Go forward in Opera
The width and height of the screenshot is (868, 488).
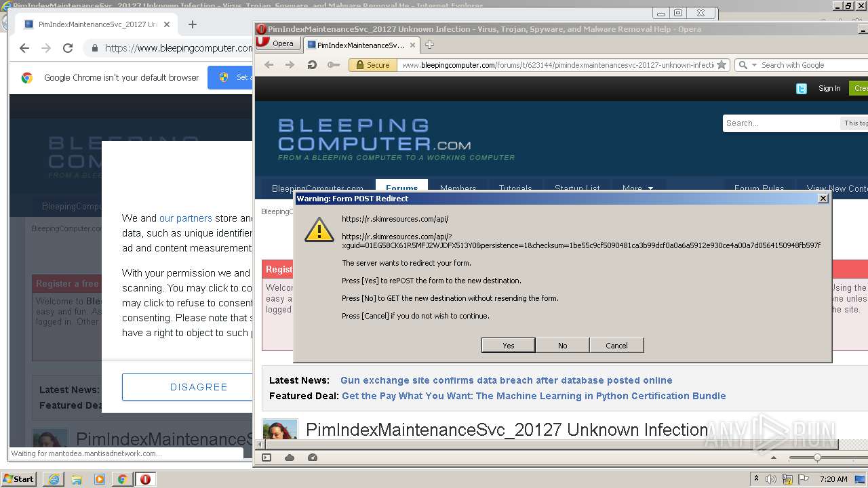[290, 64]
